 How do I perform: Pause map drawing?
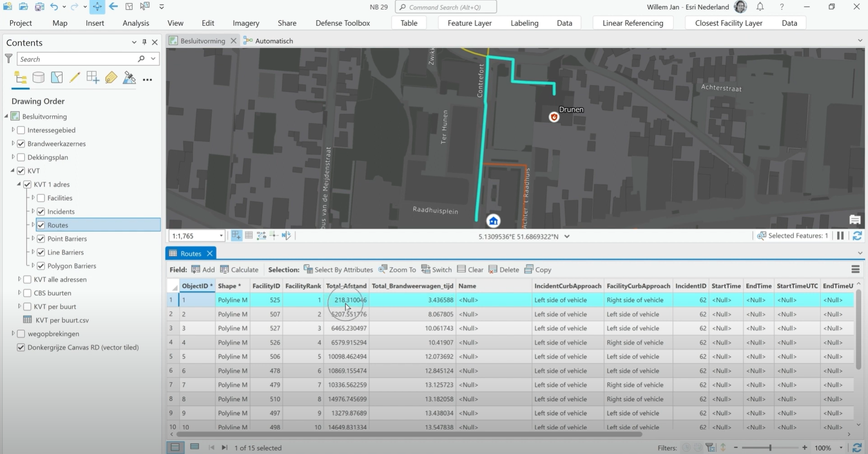click(x=840, y=236)
